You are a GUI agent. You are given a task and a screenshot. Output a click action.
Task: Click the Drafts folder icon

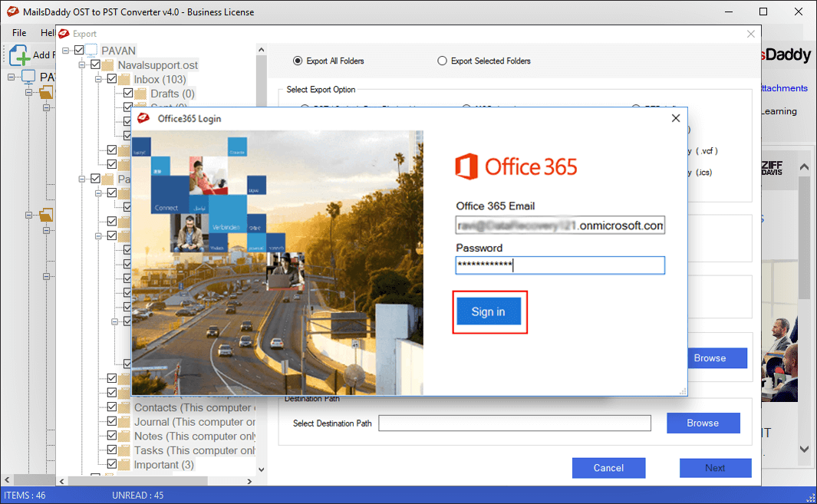tap(140, 94)
